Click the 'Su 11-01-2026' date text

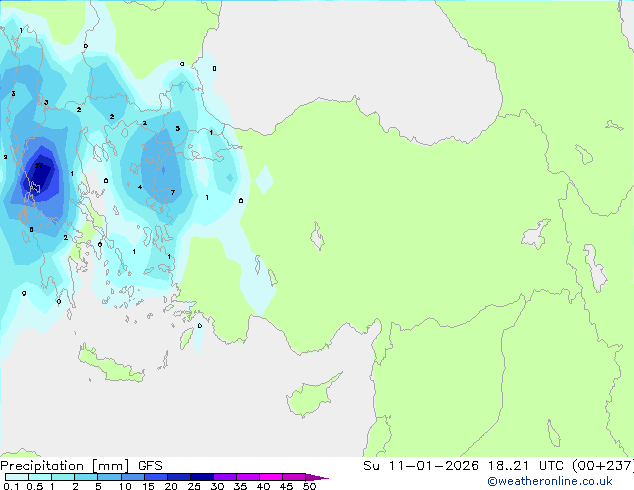(421, 466)
